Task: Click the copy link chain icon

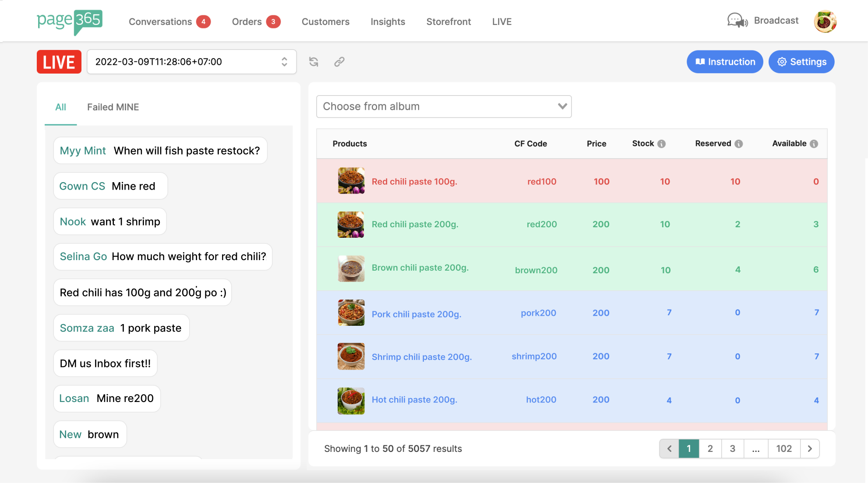Action: 339,62
